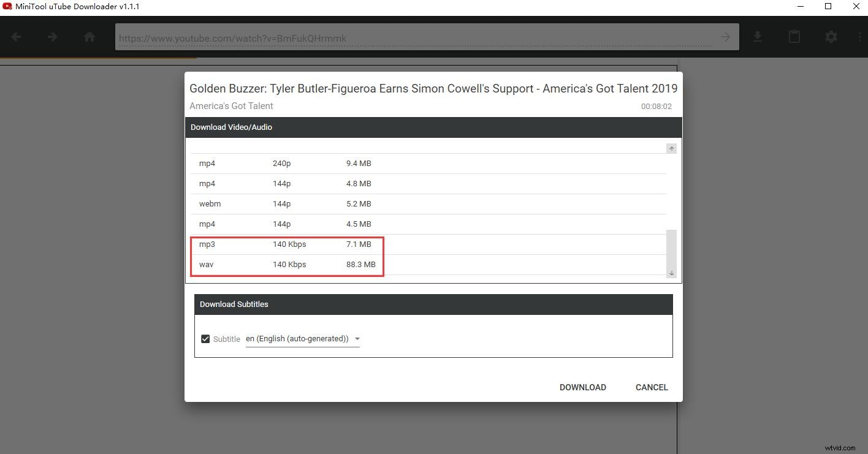This screenshot has width=868, height=454.
Task: Click the Download Video/Audio section header
Action: [x=231, y=127]
